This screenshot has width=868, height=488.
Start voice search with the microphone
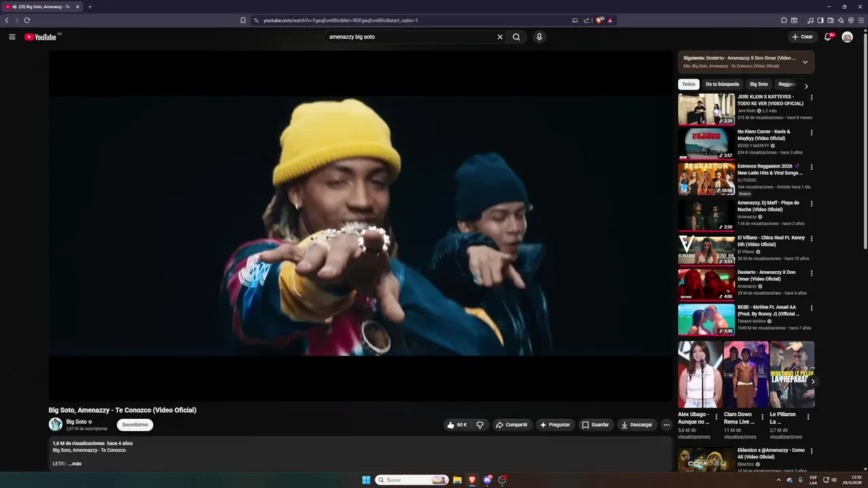click(539, 37)
